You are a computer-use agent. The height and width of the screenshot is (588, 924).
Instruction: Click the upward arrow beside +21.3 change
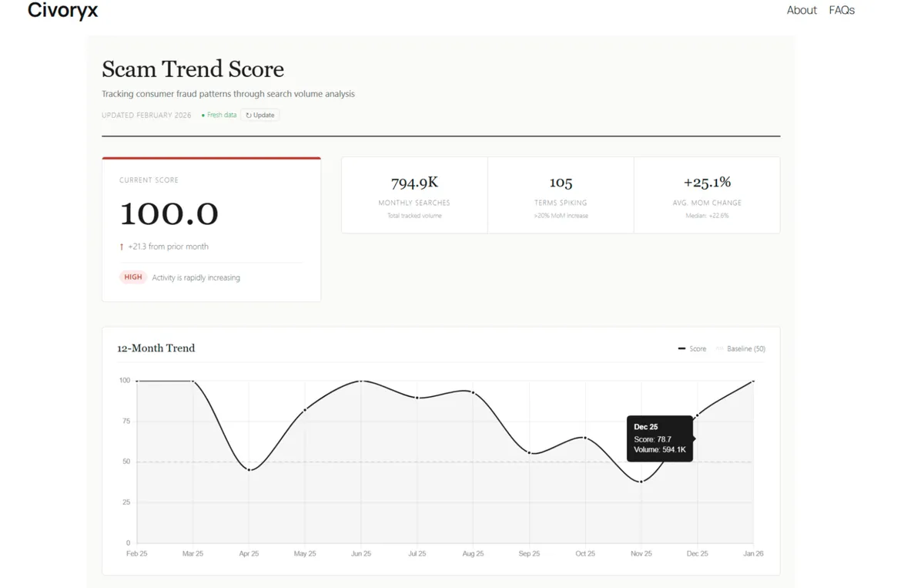tap(121, 247)
